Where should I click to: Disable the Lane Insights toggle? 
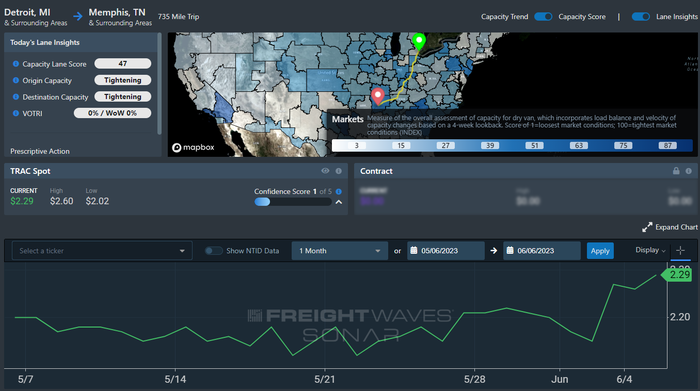[641, 17]
